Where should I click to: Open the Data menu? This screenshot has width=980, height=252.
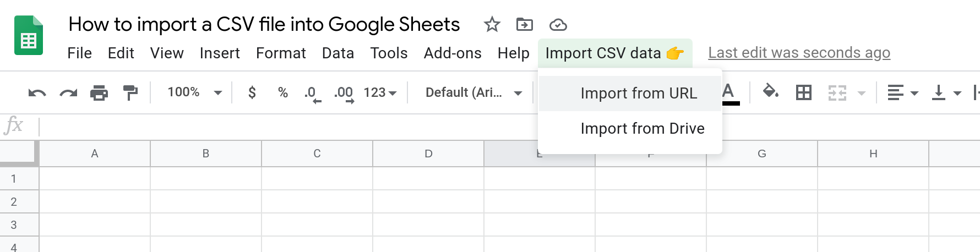point(338,53)
